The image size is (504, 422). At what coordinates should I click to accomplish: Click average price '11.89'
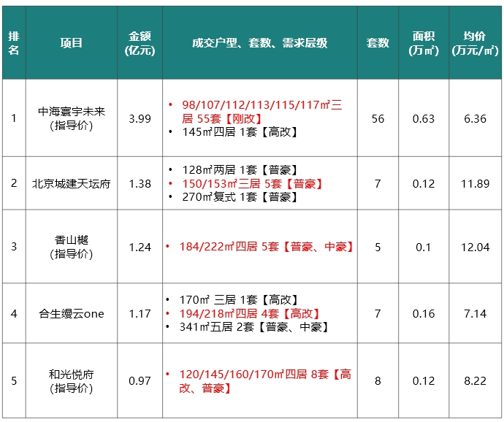pyautogui.click(x=475, y=183)
